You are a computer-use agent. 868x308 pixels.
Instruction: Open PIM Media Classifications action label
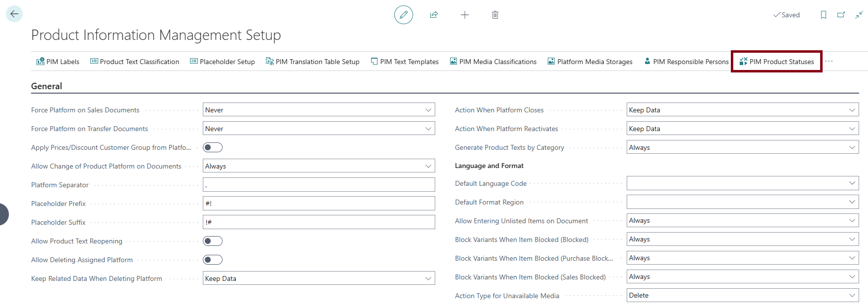click(498, 62)
